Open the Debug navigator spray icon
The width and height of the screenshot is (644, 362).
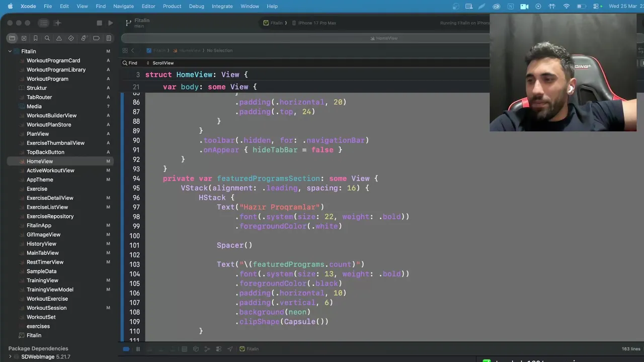pos(84,38)
